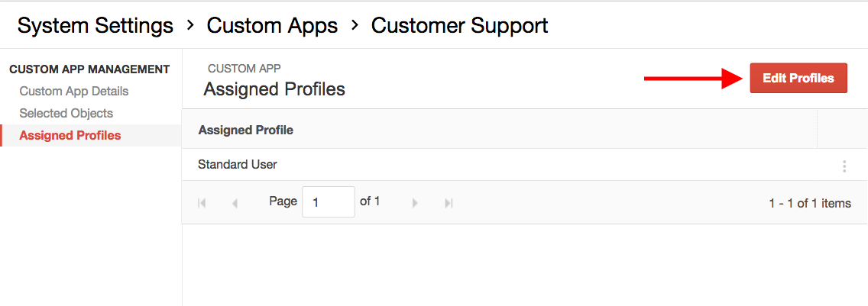Navigate to Custom Apps breadcrumb
The height and width of the screenshot is (306, 868).
click(x=272, y=25)
